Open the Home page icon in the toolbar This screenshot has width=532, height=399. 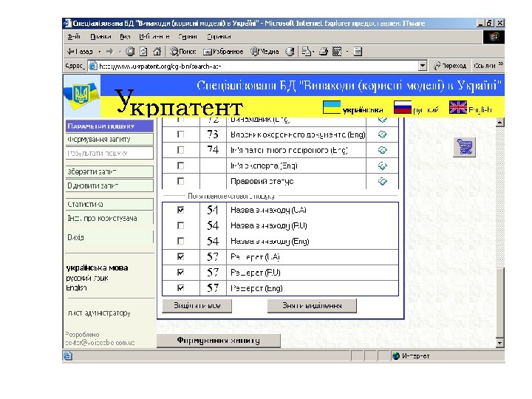157,52
